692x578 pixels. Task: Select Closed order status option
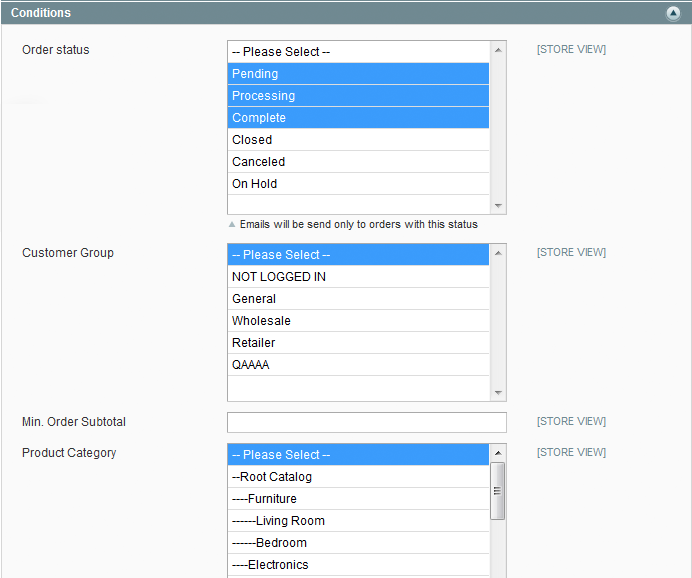(358, 140)
